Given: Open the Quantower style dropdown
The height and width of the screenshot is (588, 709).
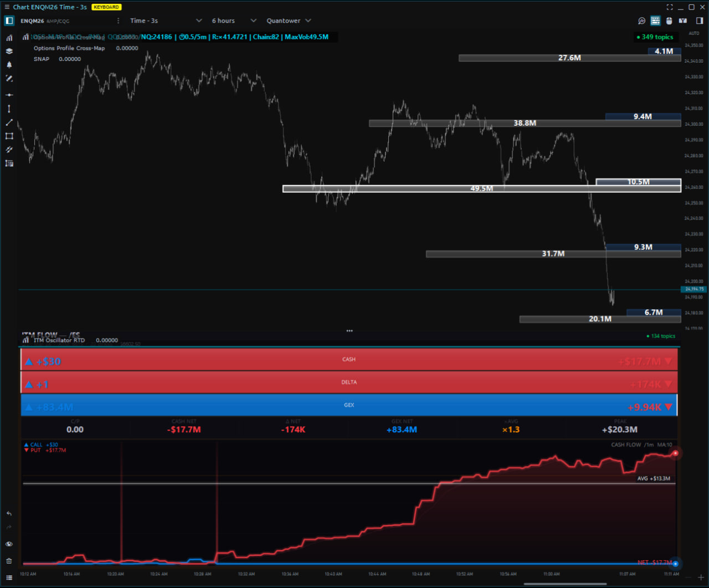Looking at the screenshot, I should coord(289,21).
